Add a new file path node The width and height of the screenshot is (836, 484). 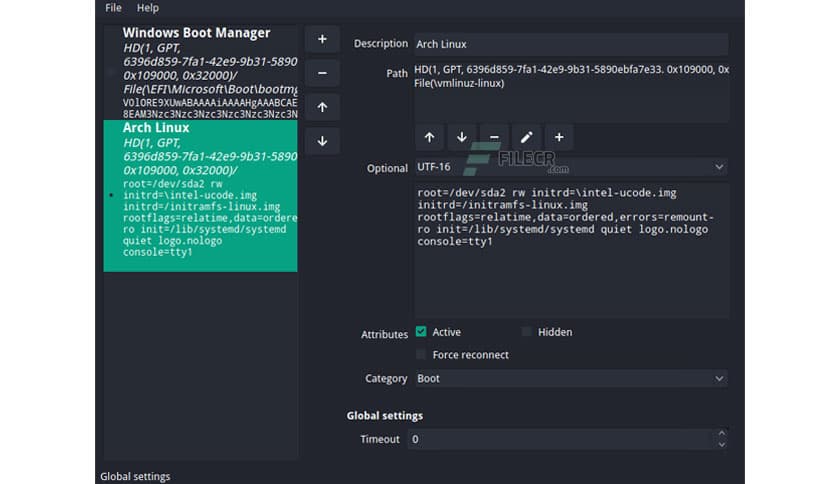click(559, 137)
